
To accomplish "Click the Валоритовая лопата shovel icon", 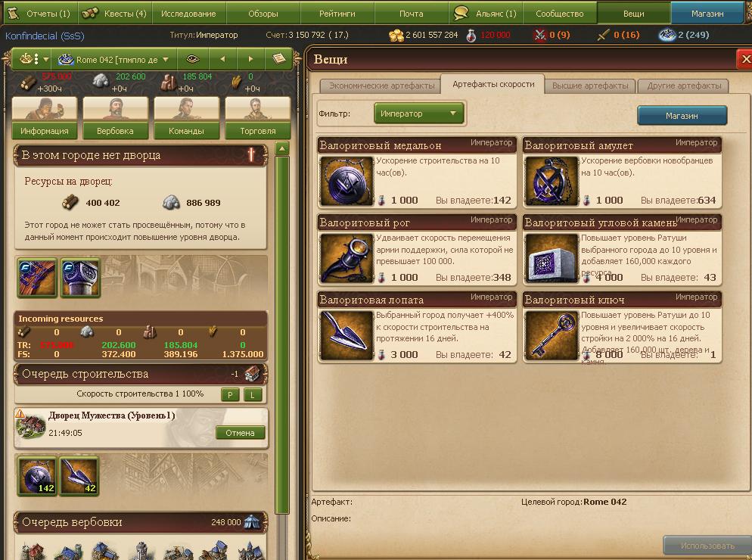I will coord(346,335).
